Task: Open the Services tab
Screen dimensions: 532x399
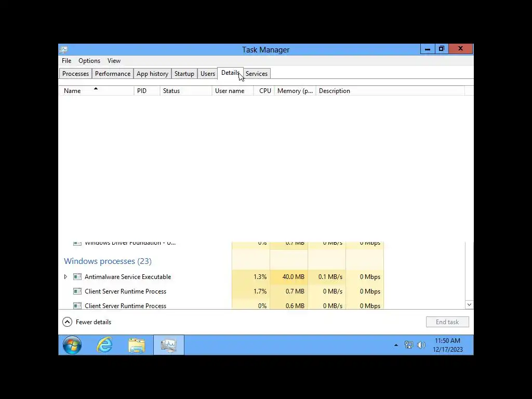Action: pyautogui.click(x=257, y=74)
